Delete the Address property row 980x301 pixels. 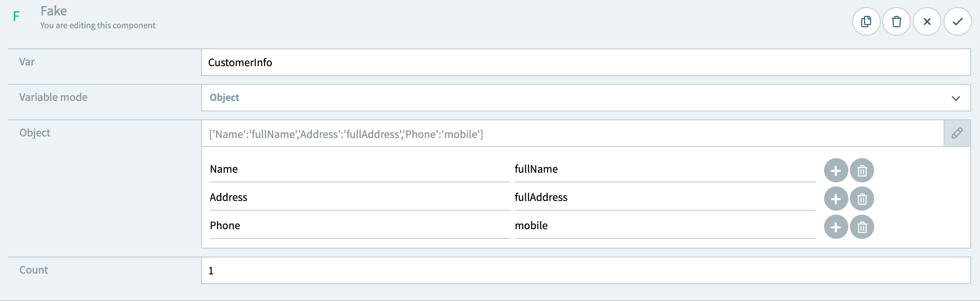pos(862,199)
